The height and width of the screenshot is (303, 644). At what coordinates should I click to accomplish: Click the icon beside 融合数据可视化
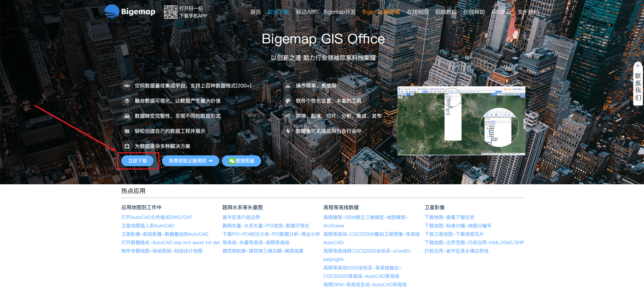click(127, 101)
